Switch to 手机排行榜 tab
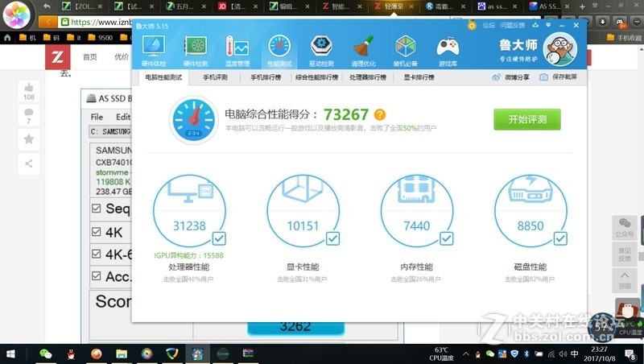This screenshot has width=644, height=364. click(x=266, y=77)
